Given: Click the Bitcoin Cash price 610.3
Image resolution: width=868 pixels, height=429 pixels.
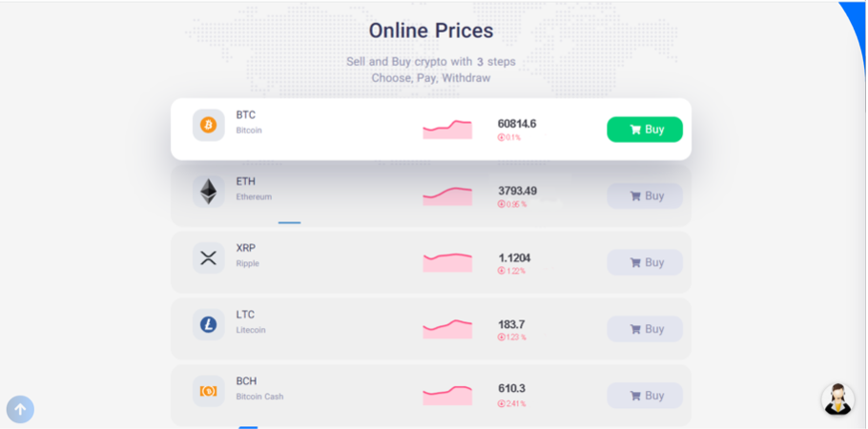Looking at the screenshot, I should [x=511, y=389].
